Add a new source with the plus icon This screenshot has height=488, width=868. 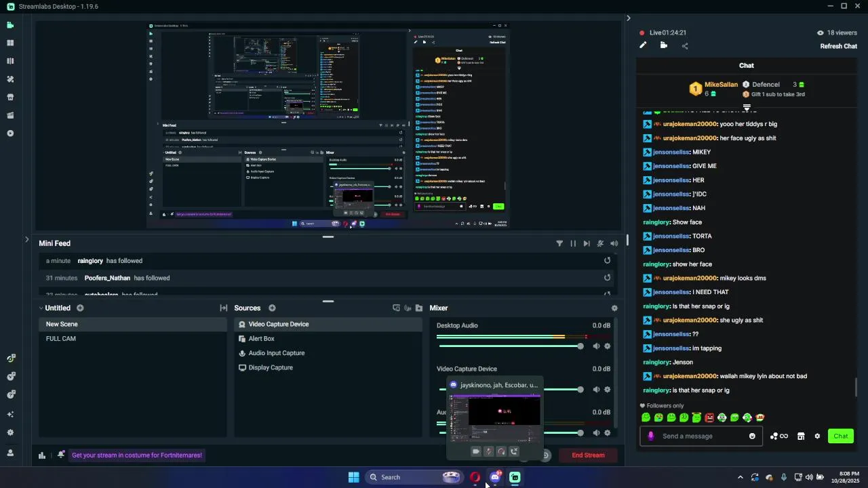(x=272, y=308)
